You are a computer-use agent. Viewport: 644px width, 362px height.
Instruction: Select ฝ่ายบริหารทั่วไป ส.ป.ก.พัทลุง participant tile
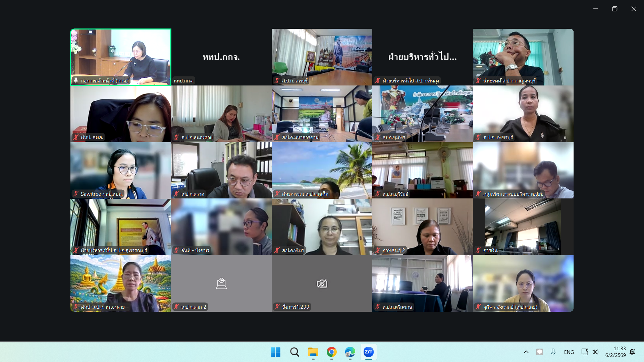[422, 57]
